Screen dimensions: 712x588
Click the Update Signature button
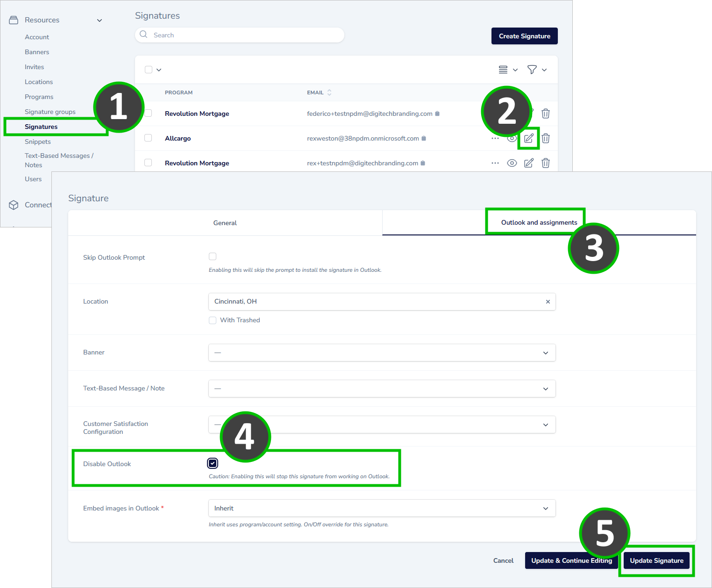[x=656, y=560]
